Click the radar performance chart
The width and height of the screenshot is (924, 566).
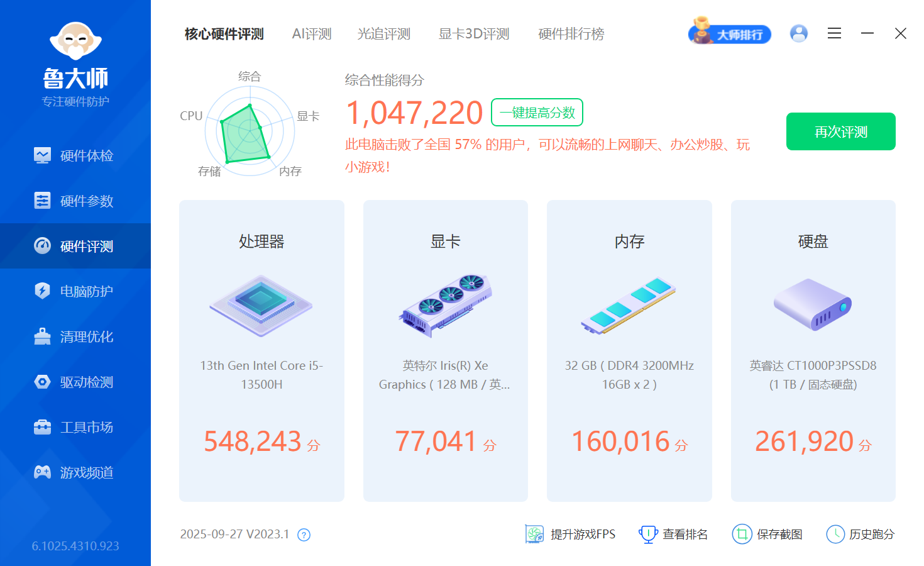click(x=250, y=131)
